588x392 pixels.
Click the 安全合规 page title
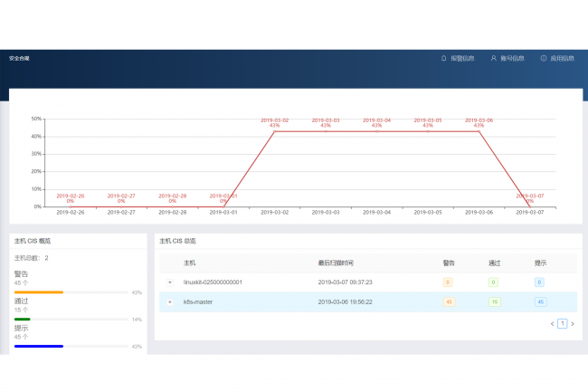pyautogui.click(x=20, y=58)
